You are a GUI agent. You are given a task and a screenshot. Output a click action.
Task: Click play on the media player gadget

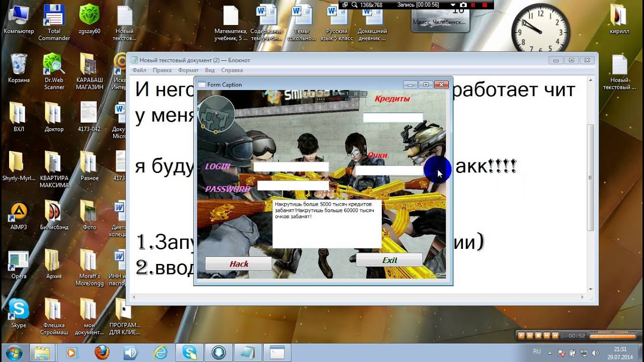(522, 335)
